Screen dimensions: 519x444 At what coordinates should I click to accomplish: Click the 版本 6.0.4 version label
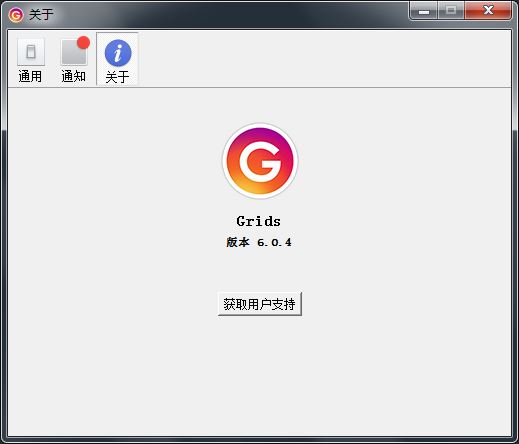click(259, 242)
